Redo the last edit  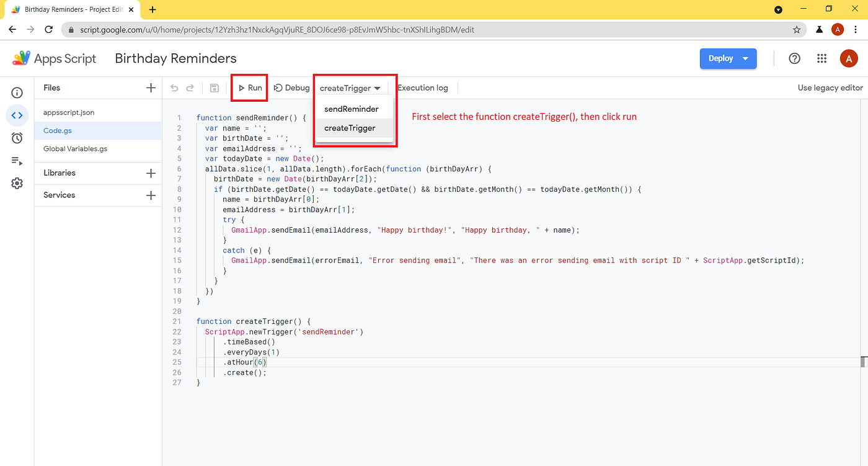(192, 87)
